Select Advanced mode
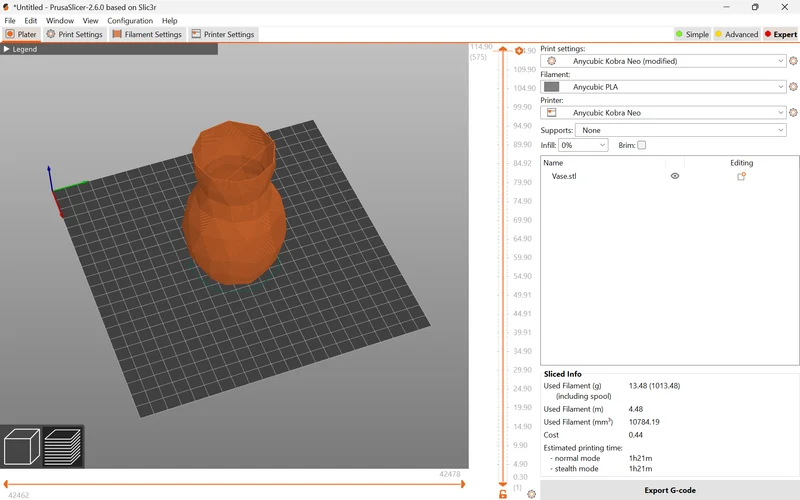800x500 pixels. [736, 34]
